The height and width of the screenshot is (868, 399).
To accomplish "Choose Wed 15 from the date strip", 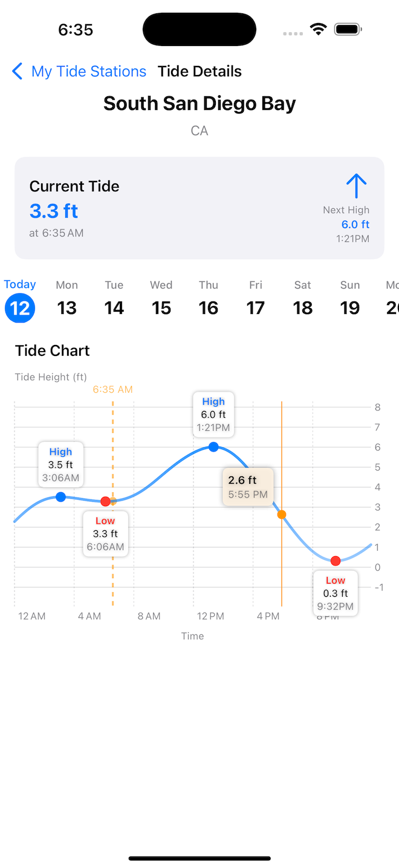I will click(161, 301).
